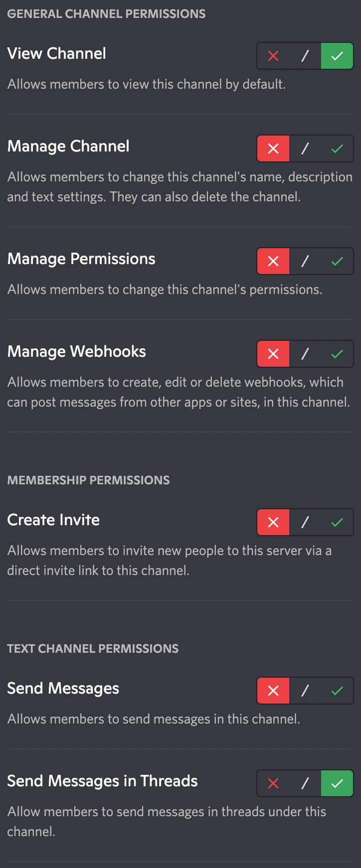
Task: Click the green checkmark for View Channel
Action: pyautogui.click(x=337, y=56)
